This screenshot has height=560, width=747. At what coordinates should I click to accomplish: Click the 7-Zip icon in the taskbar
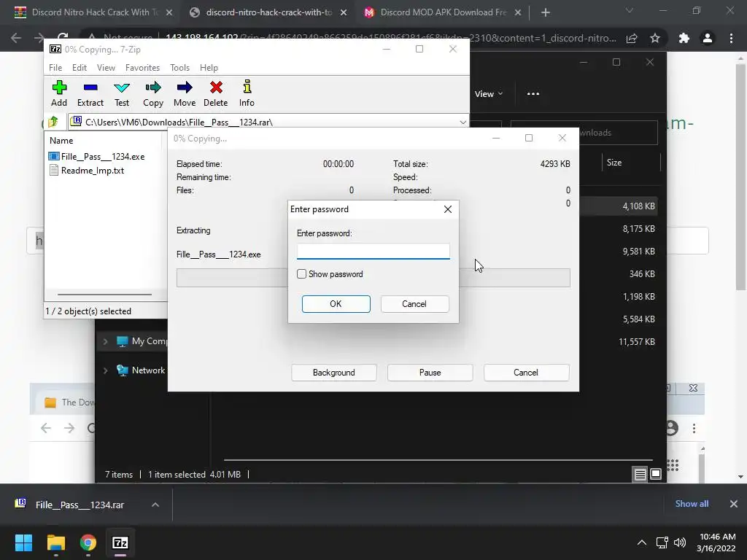(120, 542)
